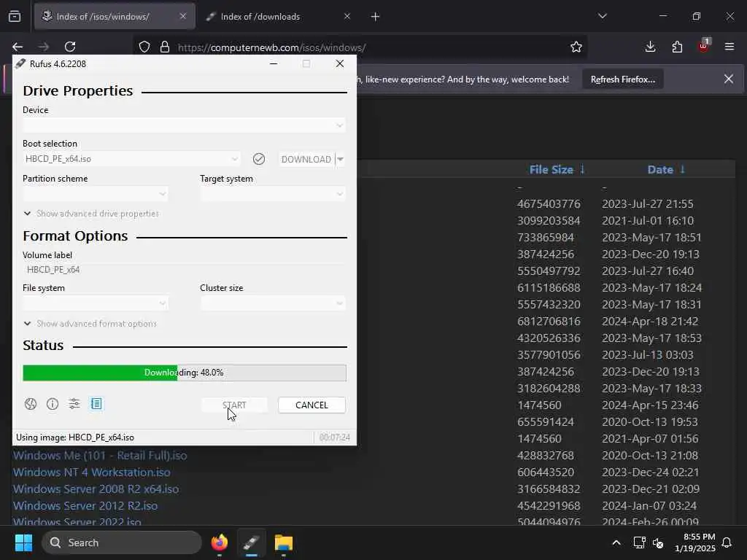Open the DOWNLOAD split button arrow
This screenshot has height=560, width=747.
[341, 159]
